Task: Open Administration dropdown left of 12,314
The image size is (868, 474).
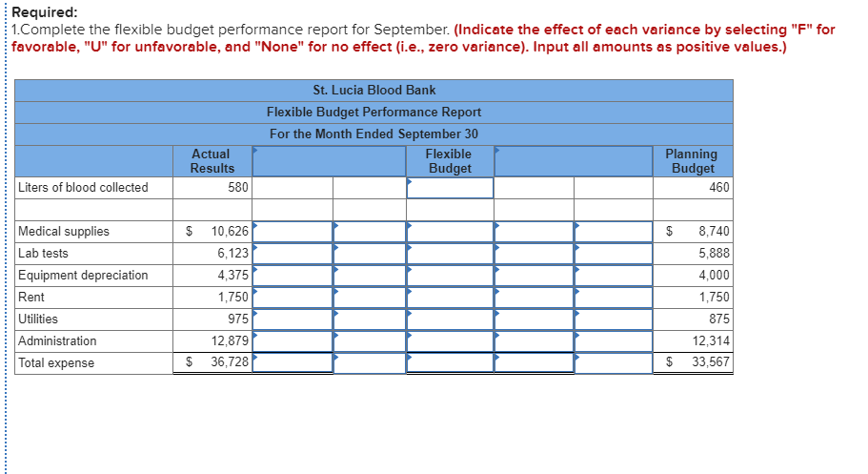Action: 614,341
